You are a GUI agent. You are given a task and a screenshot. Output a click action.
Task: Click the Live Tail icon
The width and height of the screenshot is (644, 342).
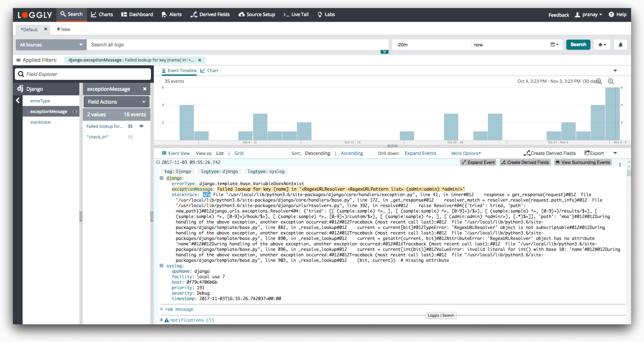[x=286, y=14]
